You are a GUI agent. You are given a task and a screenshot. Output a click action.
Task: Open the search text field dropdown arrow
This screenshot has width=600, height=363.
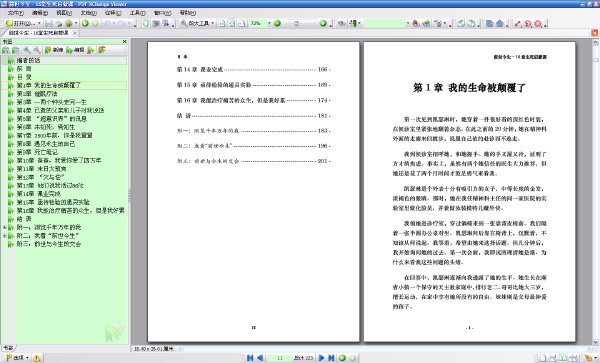tap(408, 23)
